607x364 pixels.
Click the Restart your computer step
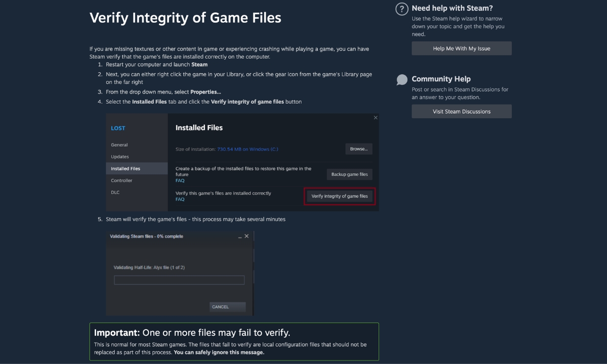(x=157, y=65)
